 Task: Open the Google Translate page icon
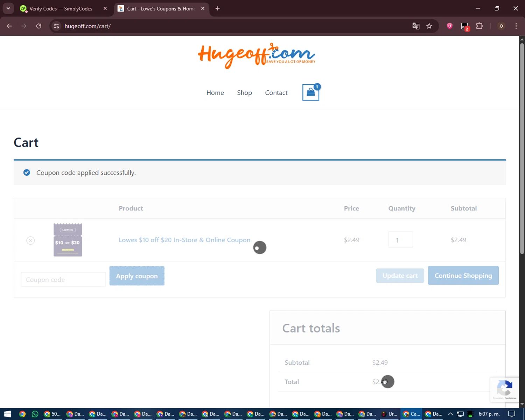[416, 26]
